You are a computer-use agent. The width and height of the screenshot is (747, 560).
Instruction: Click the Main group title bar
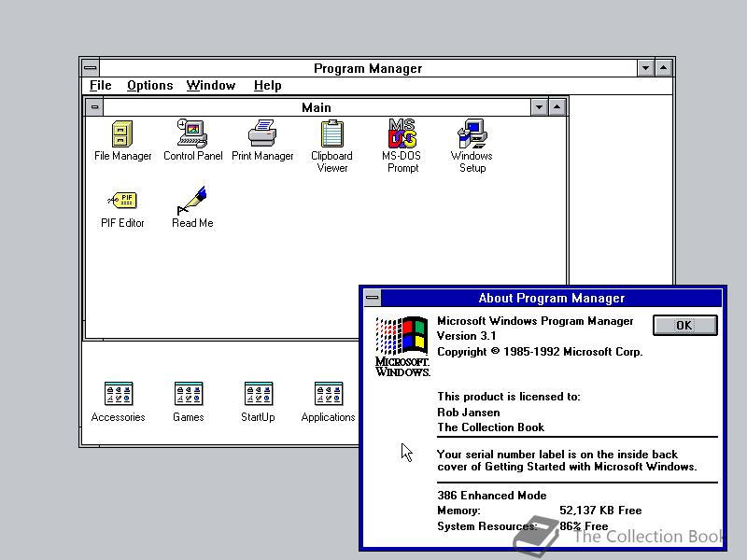click(x=317, y=107)
